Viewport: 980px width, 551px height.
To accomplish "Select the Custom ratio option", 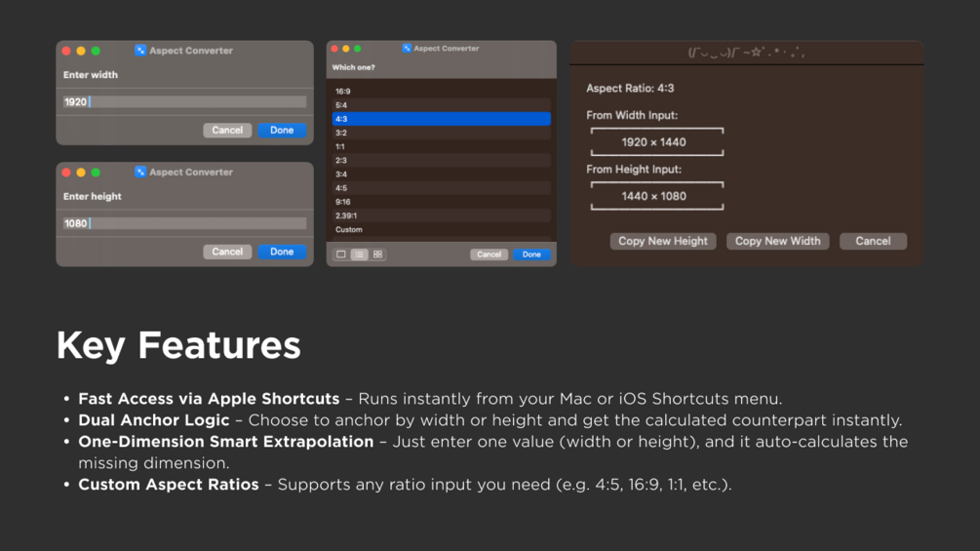I will (441, 229).
